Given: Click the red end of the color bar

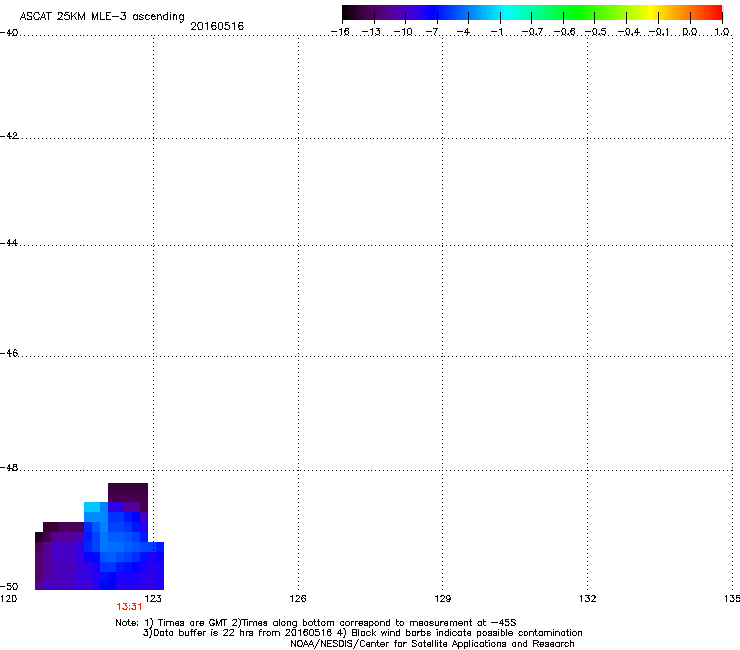Looking at the screenshot, I should tap(714, 12).
